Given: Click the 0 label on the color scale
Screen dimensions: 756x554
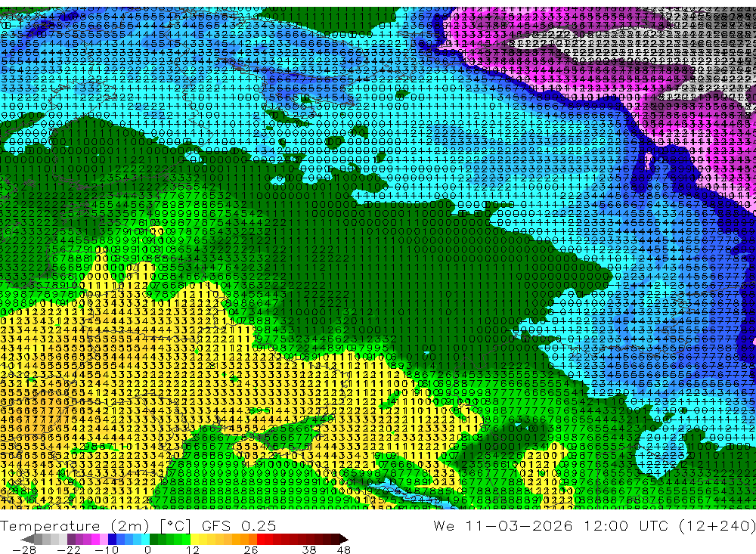Looking at the screenshot, I should pos(147,550).
